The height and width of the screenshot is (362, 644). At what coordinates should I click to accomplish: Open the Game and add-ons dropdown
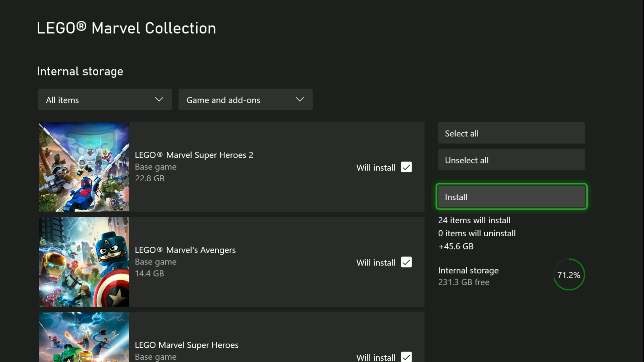[245, 99]
